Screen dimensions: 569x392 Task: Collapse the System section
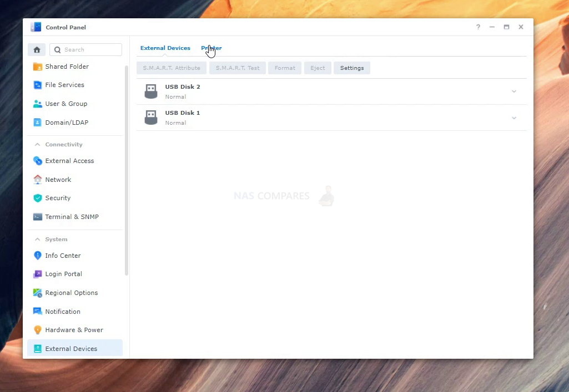pos(37,239)
